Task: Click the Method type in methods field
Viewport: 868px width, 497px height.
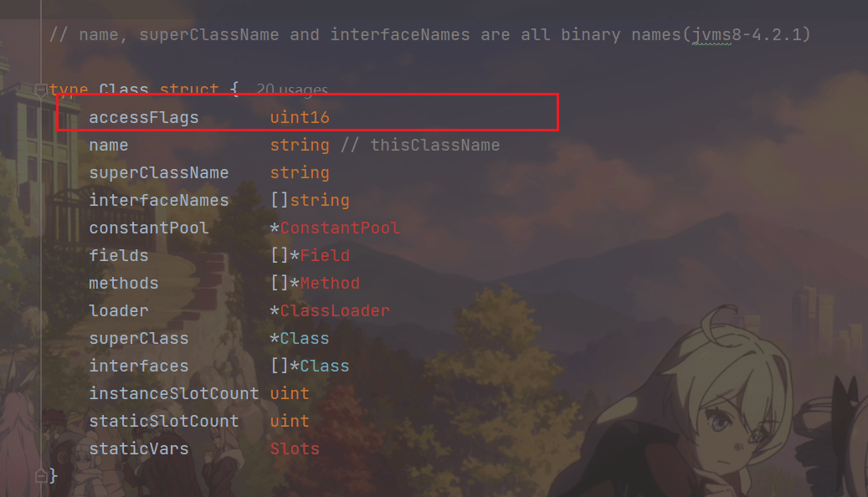Action: tap(330, 283)
